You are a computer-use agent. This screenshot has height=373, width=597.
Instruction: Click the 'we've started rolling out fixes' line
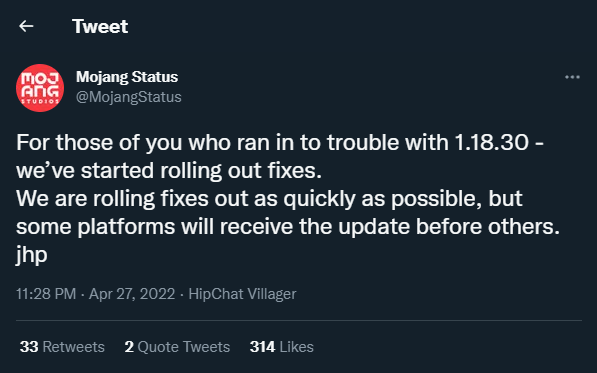click(169, 171)
